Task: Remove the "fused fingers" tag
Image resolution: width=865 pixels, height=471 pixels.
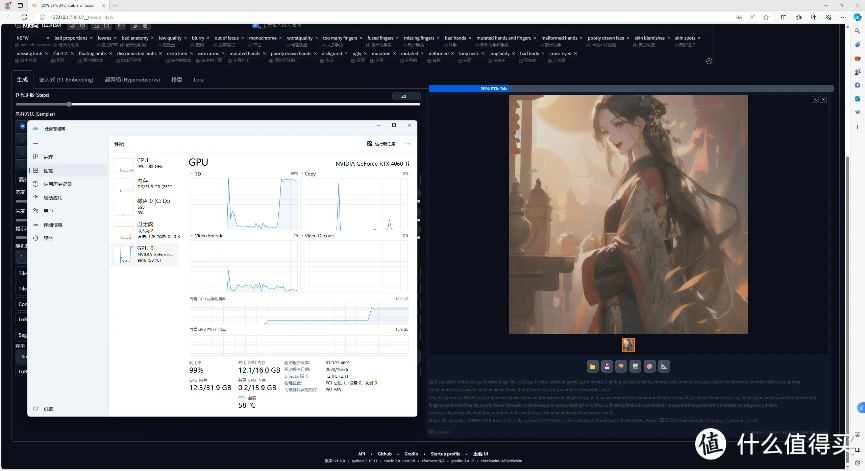Action: [x=397, y=38]
